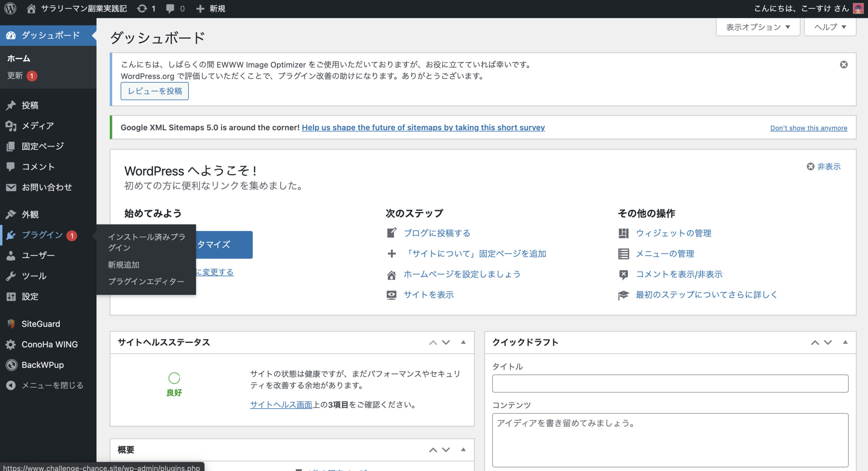
Task: Open the ConoHa WING settings
Action: click(x=50, y=344)
